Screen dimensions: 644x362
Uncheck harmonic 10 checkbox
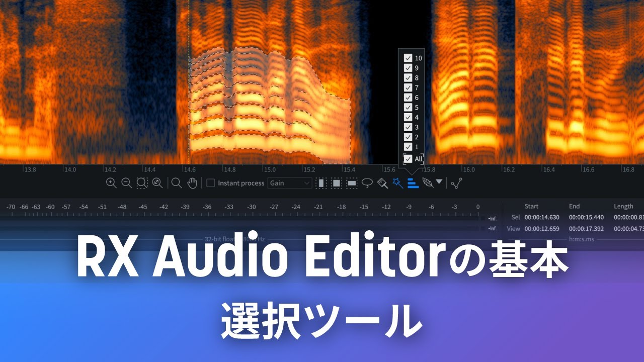(x=408, y=58)
